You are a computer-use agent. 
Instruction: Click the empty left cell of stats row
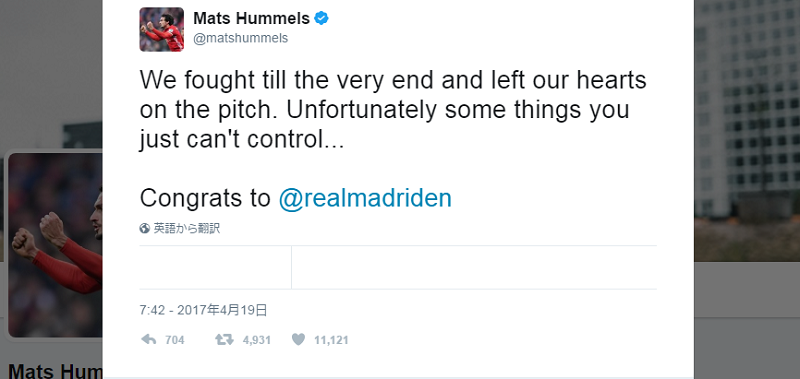click(215, 267)
